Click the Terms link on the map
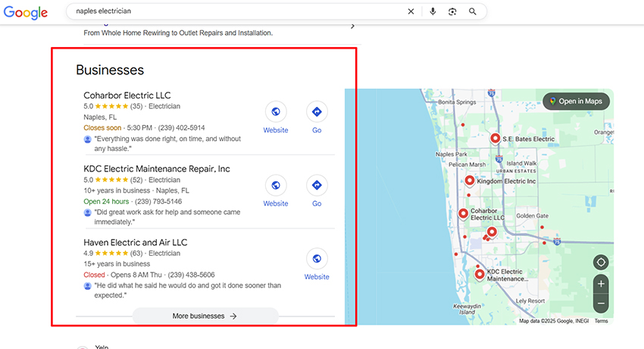The image size is (644, 349). pyautogui.click(x=601, y=321)
